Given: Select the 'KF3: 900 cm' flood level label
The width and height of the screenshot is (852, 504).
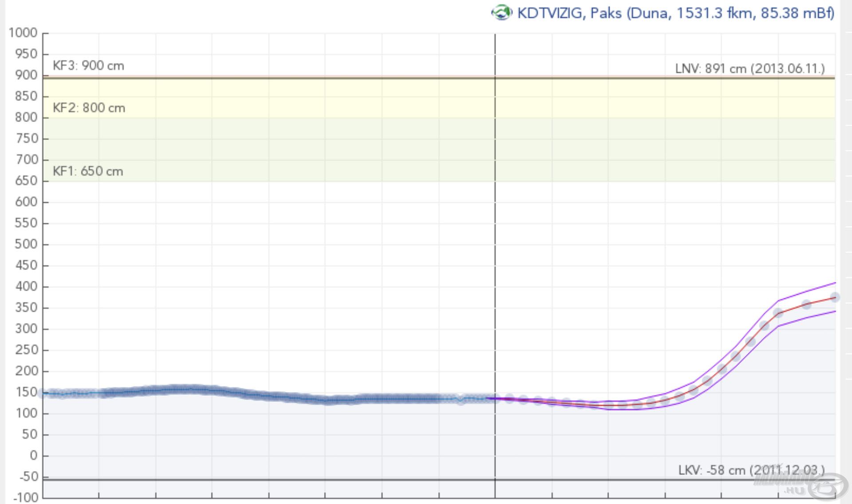Looking at the screenshot, I should (88, 66).
